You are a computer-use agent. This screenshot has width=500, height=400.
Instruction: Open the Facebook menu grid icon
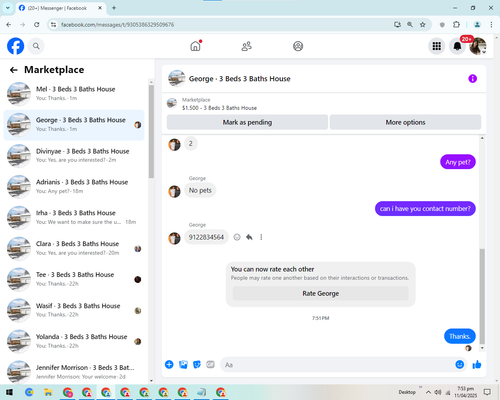tap(437, 46)
